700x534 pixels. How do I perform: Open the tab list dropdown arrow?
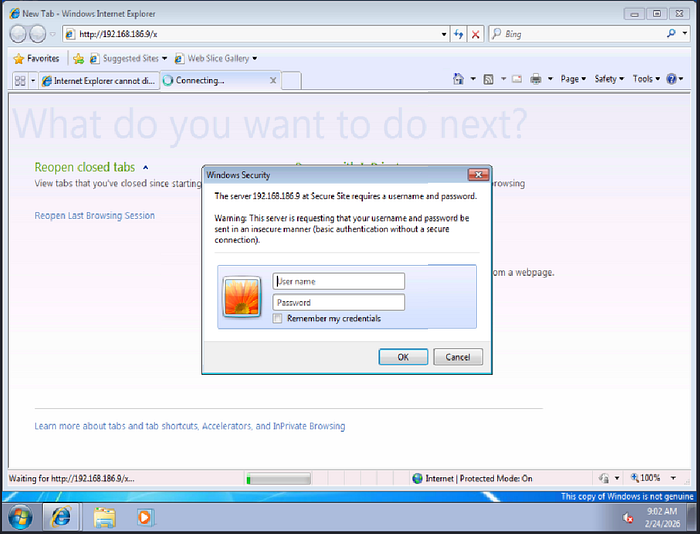click(x=33, y=81)
